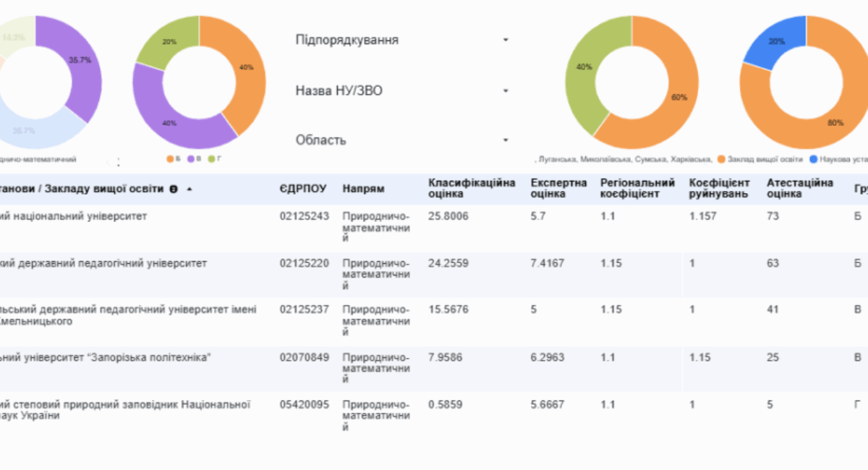Click the Коефіцієнт руйнувань column header
The height and width of the screenshot is (470, 868).
click(x=719, y=189)
